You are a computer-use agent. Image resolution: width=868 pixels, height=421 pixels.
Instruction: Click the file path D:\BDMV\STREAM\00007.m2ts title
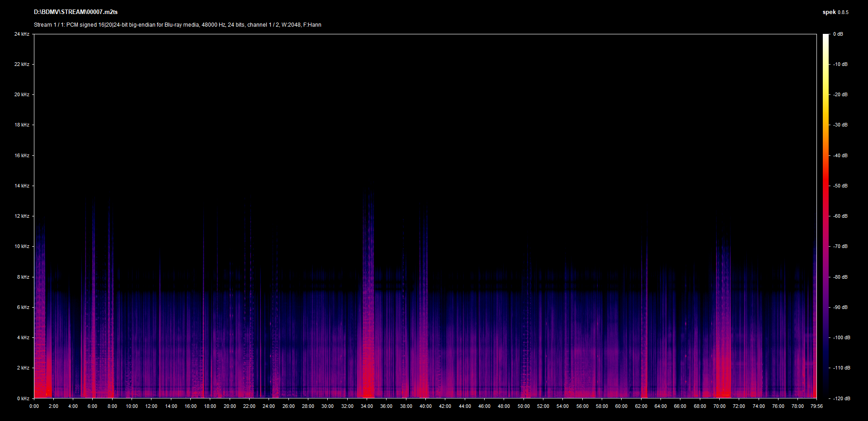click(x=75, y=12)
